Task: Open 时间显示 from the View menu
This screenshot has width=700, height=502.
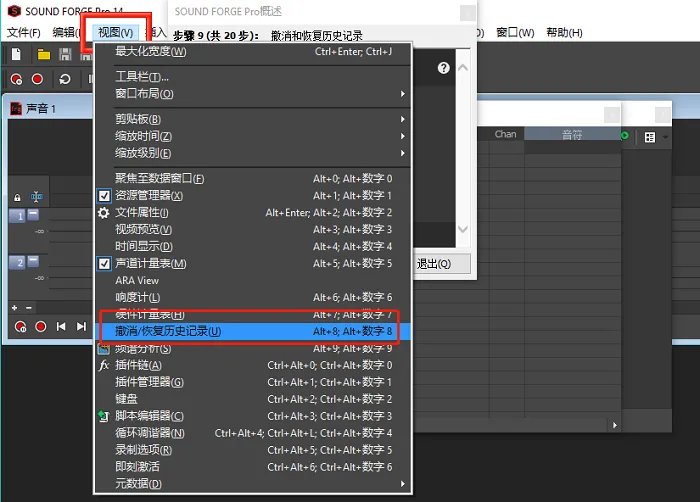Action: point(253,246)
